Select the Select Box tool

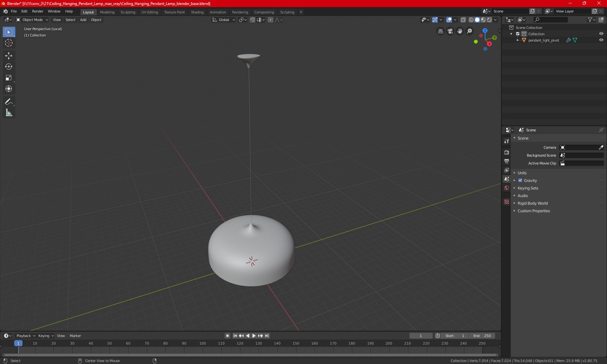[x=9, y=32]
